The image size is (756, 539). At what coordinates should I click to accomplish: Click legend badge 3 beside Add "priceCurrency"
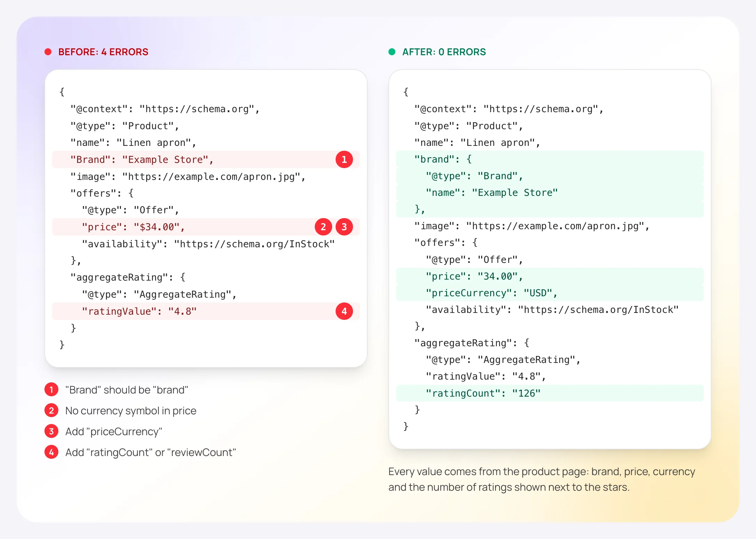point(51,431)
